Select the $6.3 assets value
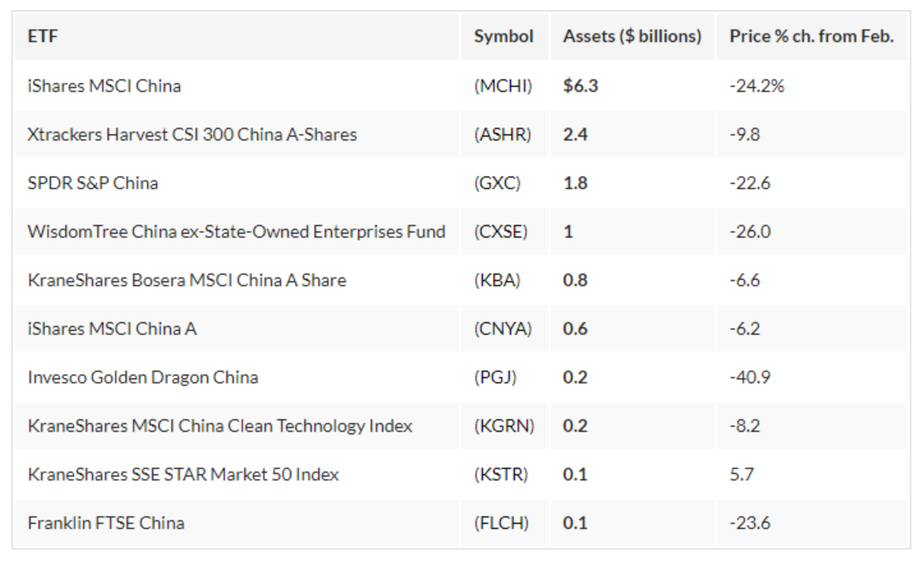The height and width of the screenshot is (561, 924). tap(580, 86)
